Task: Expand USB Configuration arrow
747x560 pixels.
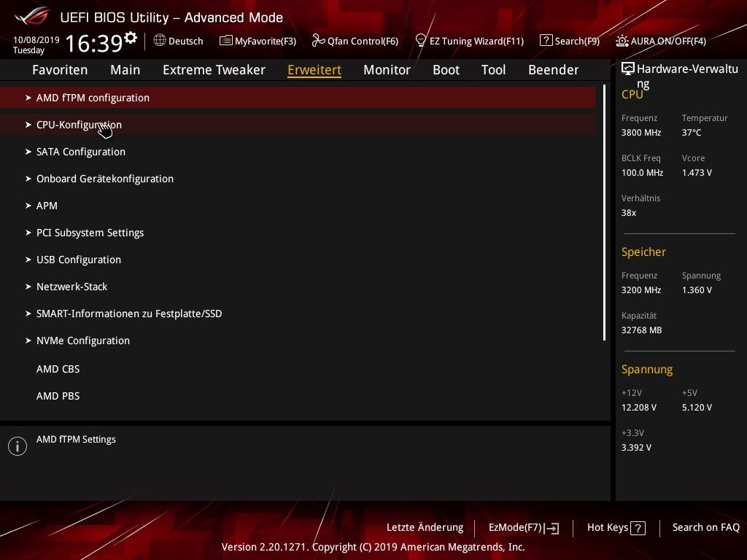Action: (28, 260)
